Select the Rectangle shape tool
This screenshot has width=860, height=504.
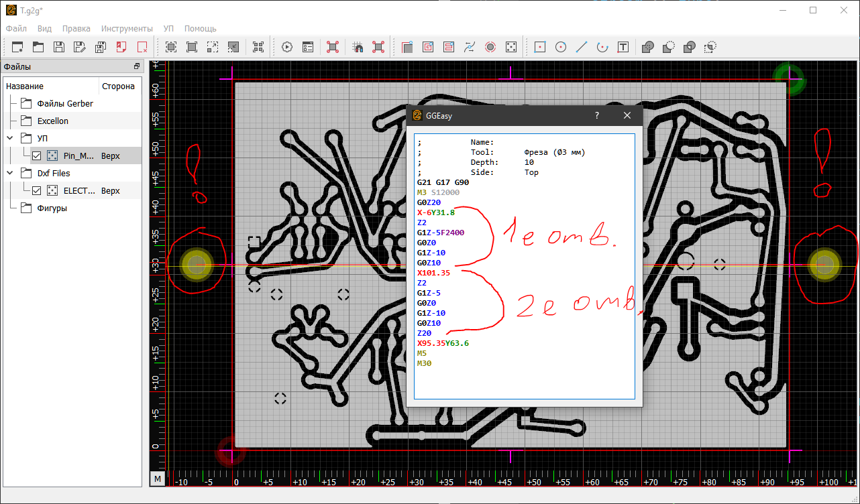(540, 47)
